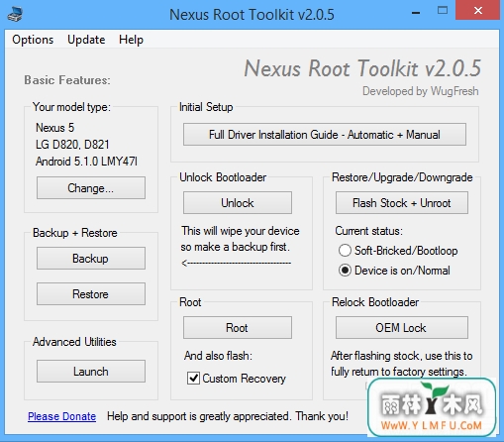Close the Nexus Root Toolkit window
This screenshot has height=442, width=504.
pyautogui.click(x=477, y=10)
